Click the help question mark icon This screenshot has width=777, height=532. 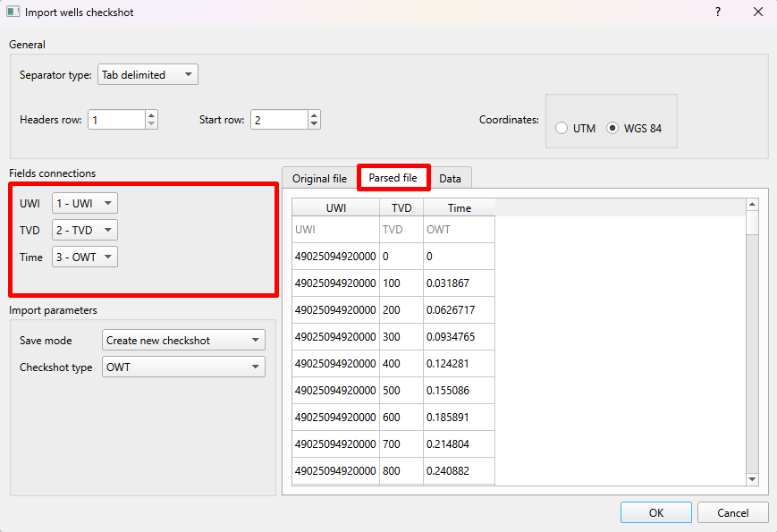[716, 13]
